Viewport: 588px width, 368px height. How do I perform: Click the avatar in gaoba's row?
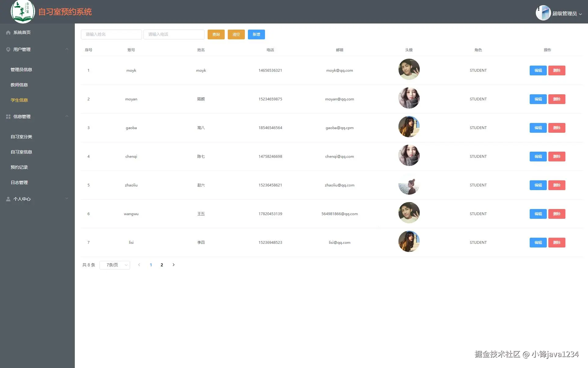[409, 127]
